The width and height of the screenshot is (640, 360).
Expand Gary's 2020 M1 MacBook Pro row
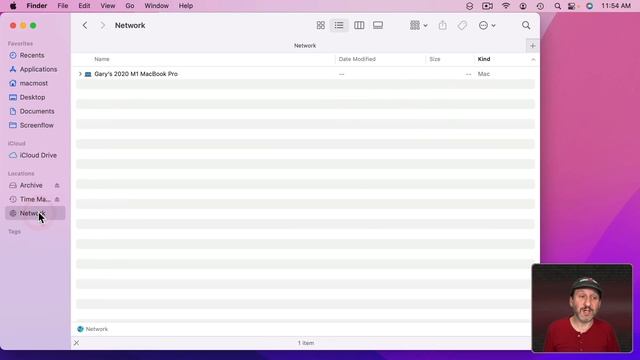coord(80,74)
